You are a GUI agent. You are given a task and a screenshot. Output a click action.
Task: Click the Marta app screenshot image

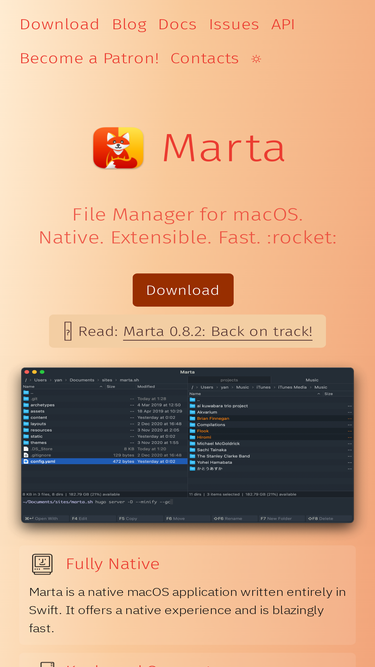click(x=188, y=445)
